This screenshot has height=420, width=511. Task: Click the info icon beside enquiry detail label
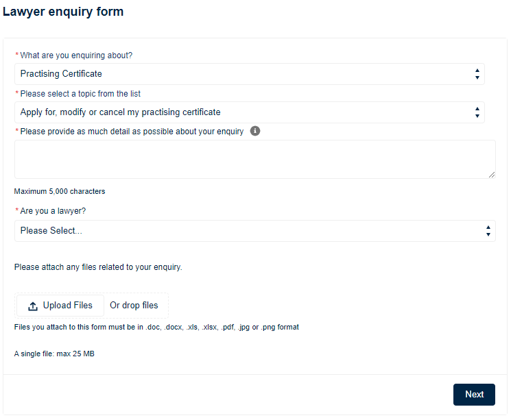[255, 131]
